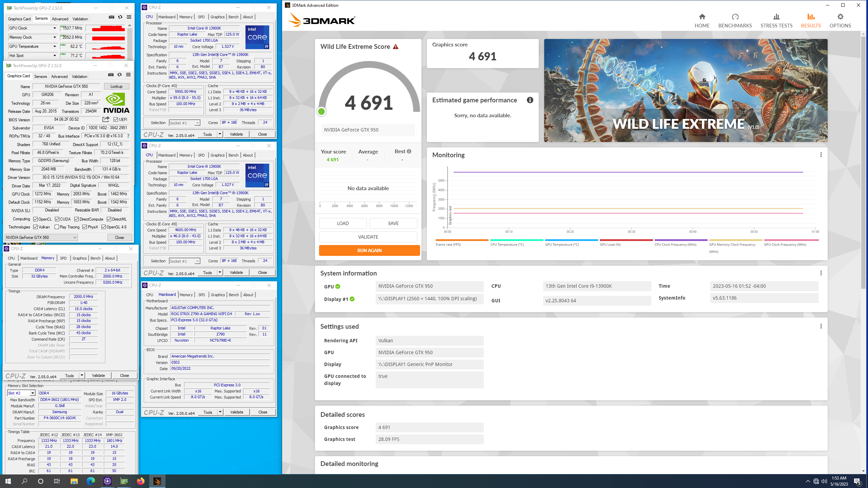Click the Best score info icon
Image resolution: width=868 pixels, height=488 pixels.
(x=409, y=151)
